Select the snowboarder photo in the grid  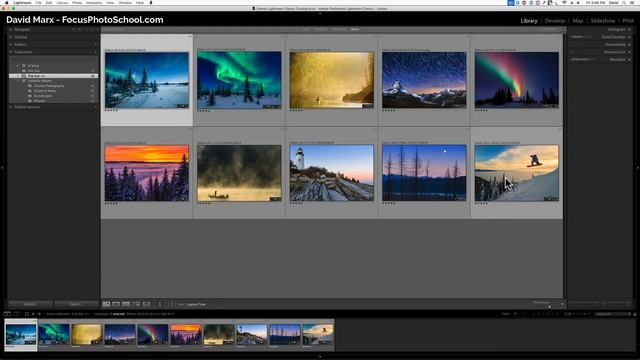coord(516,173)
